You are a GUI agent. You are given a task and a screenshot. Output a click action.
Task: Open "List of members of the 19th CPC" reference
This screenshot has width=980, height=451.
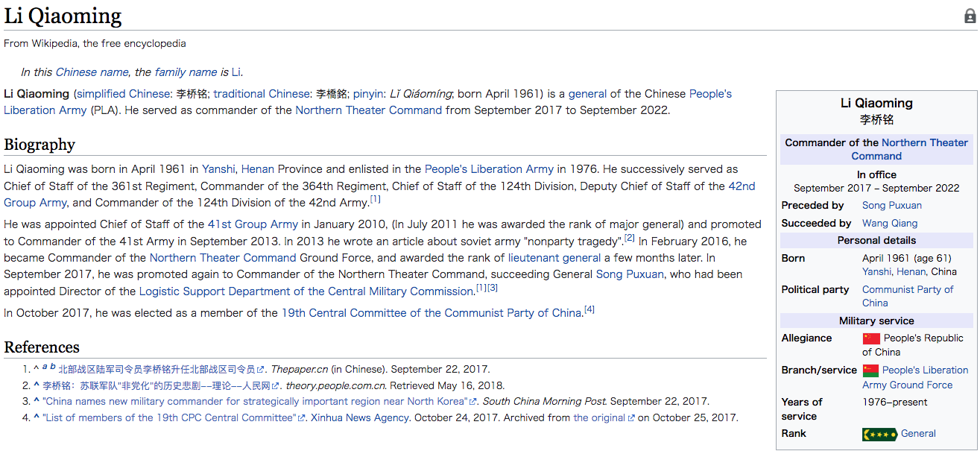click(x=170, y=418)
